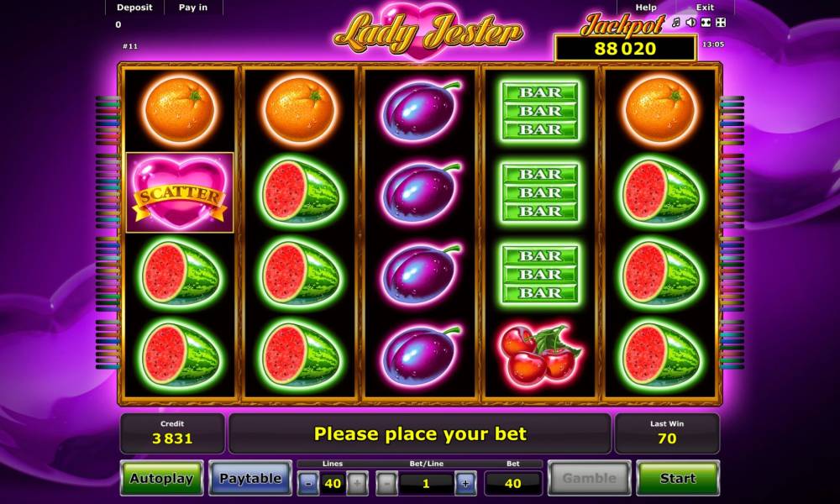Image resolution: width=840 pixels, height=504 pixels.
Task: Start the spin with Start button
Action: 678,478
